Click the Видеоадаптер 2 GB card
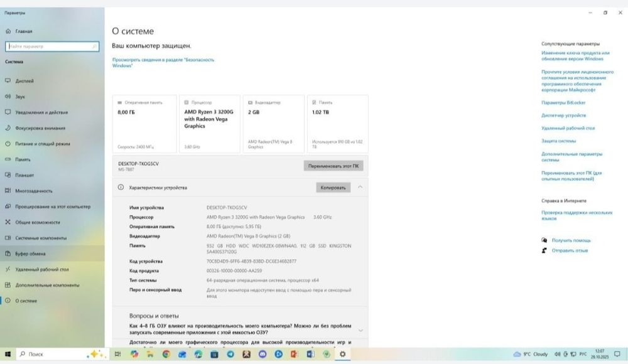628x364 pixels. [x=274, y=124]
